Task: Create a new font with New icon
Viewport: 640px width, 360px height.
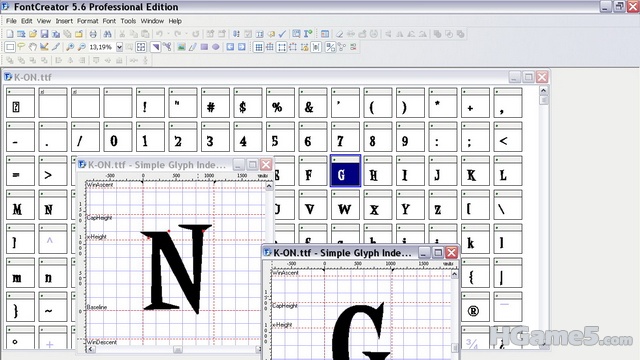Action: point(10,34)
